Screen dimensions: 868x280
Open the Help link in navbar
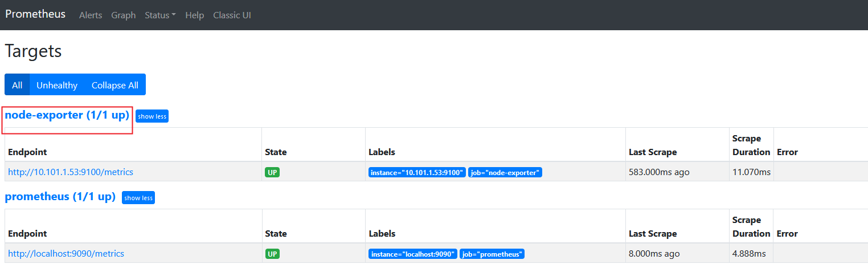coord(194,15)
